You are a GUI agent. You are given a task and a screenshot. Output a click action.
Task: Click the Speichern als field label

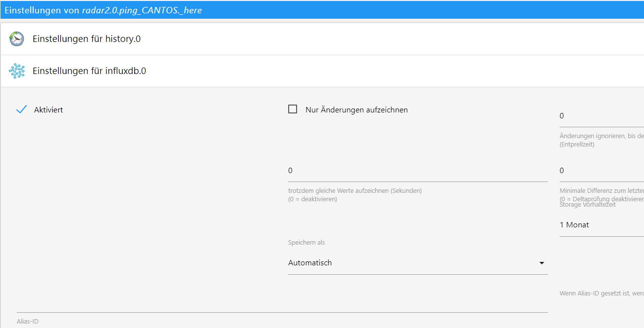306,243
